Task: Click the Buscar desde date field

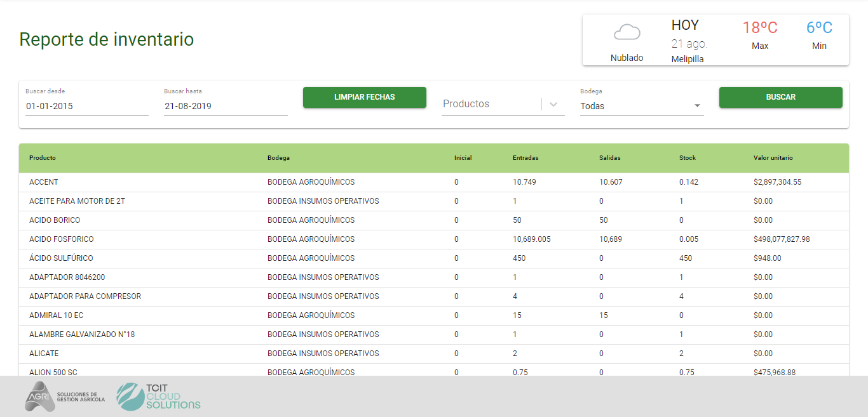Action: pos(87,106)
